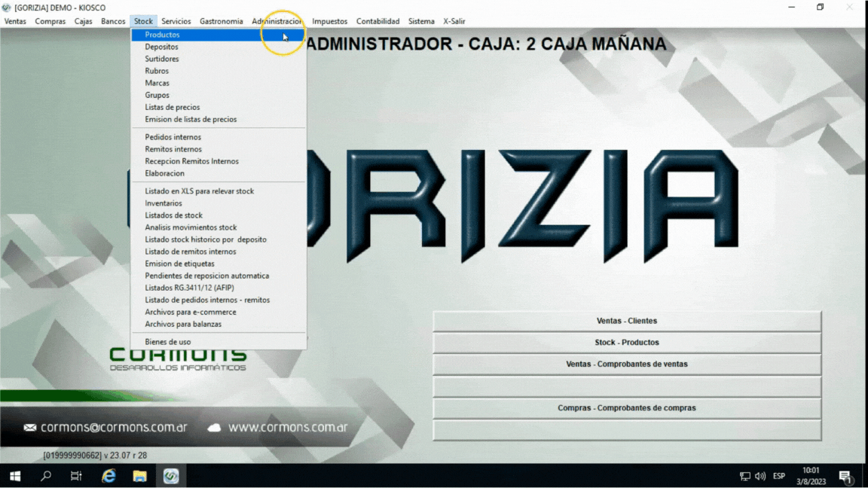Open the Contabilidad menu
Screen dimensions: 868x488
pyautogui.click(x=377, y=21)
